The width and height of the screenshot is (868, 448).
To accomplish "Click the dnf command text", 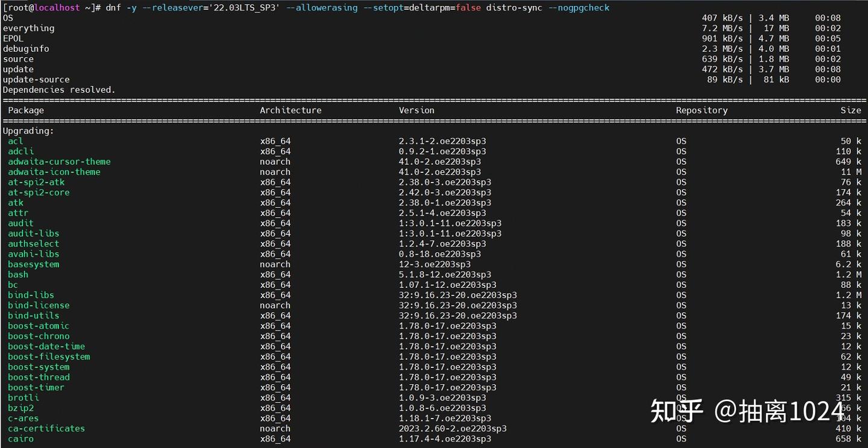I will pos(115,8).
